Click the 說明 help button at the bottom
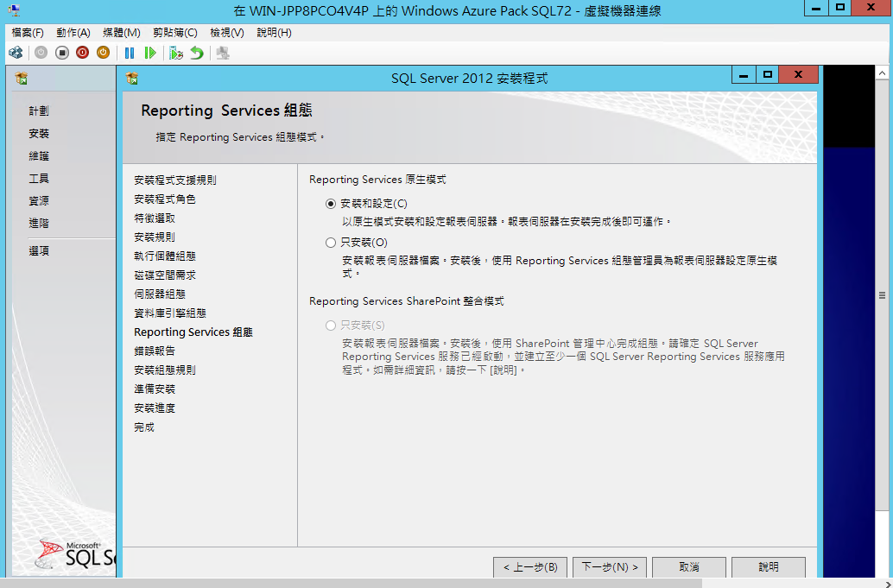Image resolution: width=893 pixels, height=588 pixels. [x=769, y=567]
